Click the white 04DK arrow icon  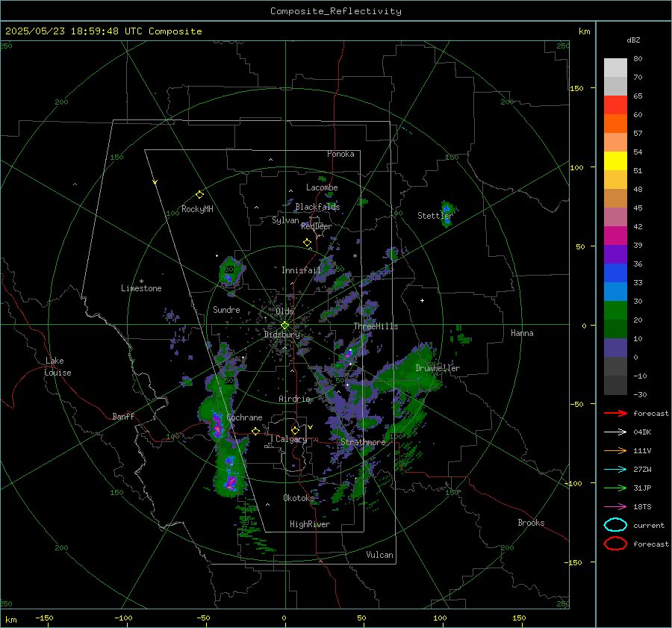(x=615, y=432)
